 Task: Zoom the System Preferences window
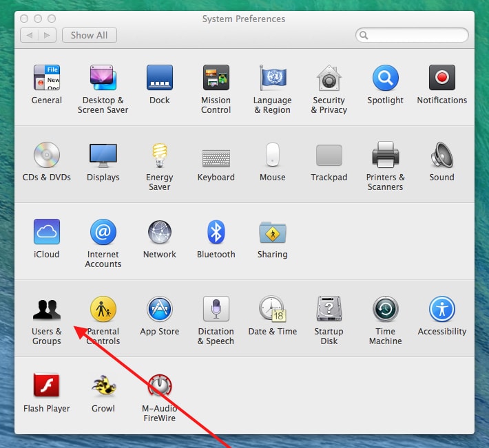click(52, 19)
